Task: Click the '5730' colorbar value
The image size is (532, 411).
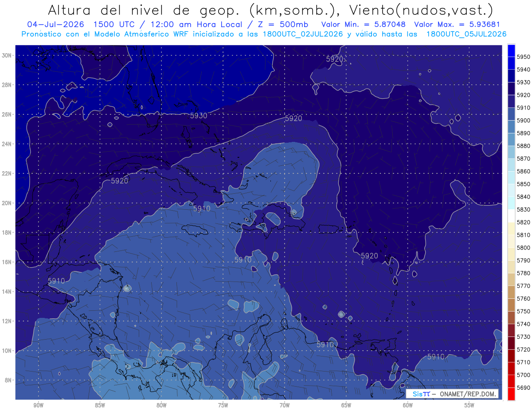Action: click(x=523, y=337)
